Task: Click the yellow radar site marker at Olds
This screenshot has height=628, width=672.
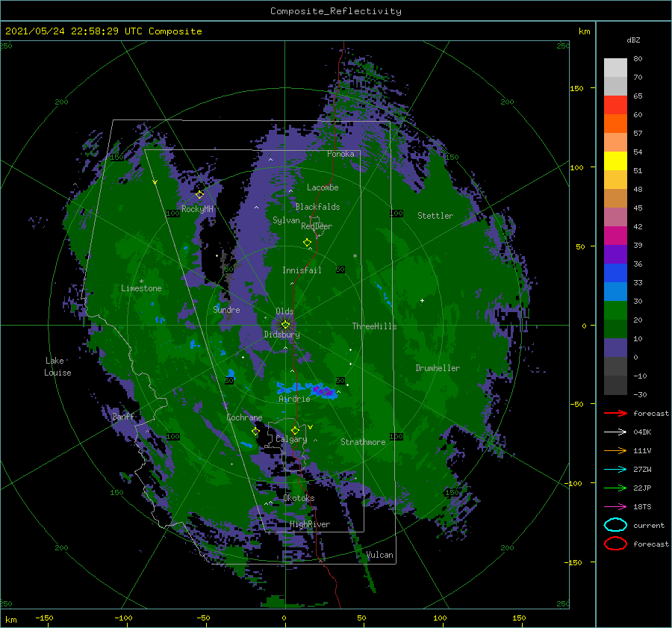Action: (x=285, y=325)
